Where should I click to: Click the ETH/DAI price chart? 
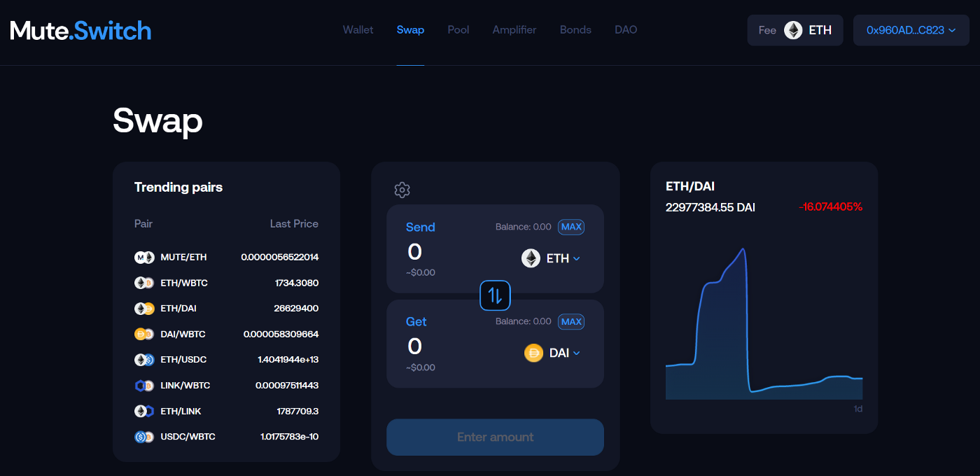[x=764, y=323]
